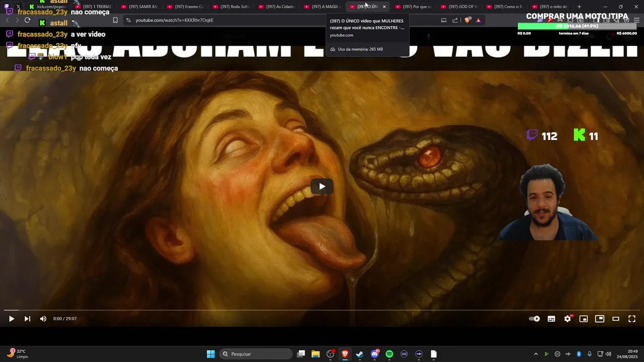Image resolution: width=644 pixels, height=362 pixels.
Task: Switch to the 'A MAGIA' tab
Action: pyautogui.click(x=322, y=7)
